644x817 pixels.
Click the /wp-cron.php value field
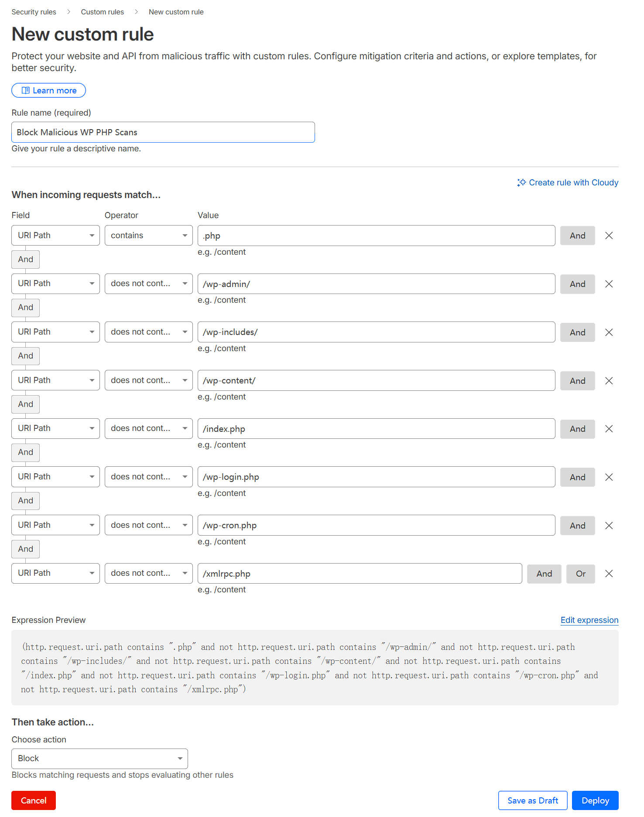click(x=376, y=525)
